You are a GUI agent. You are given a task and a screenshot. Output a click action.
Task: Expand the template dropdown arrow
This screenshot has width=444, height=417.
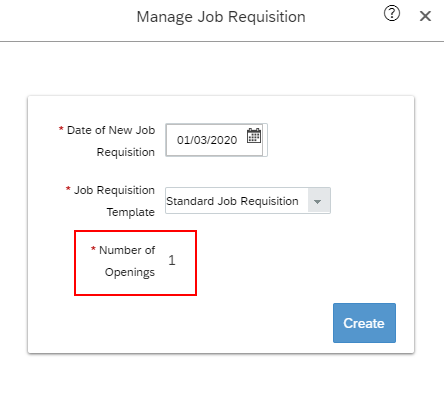(x=318, y=201)
